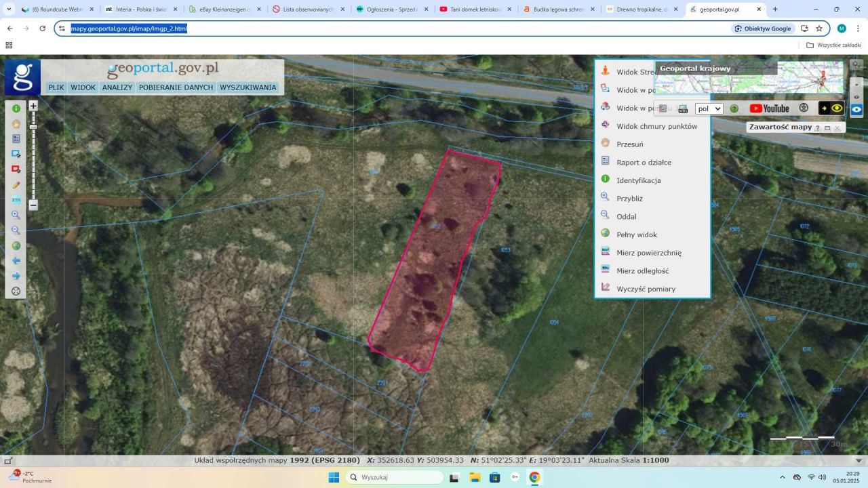Open the YouTube link
This screenshot has height=488, width=868.
(x=769, y=108)
